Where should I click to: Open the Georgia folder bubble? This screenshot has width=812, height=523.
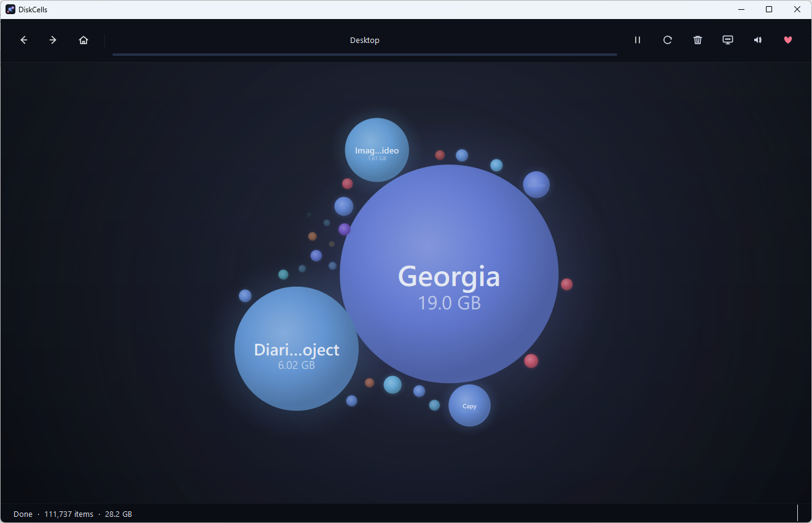pyautogui.click(x=449, y=274)
